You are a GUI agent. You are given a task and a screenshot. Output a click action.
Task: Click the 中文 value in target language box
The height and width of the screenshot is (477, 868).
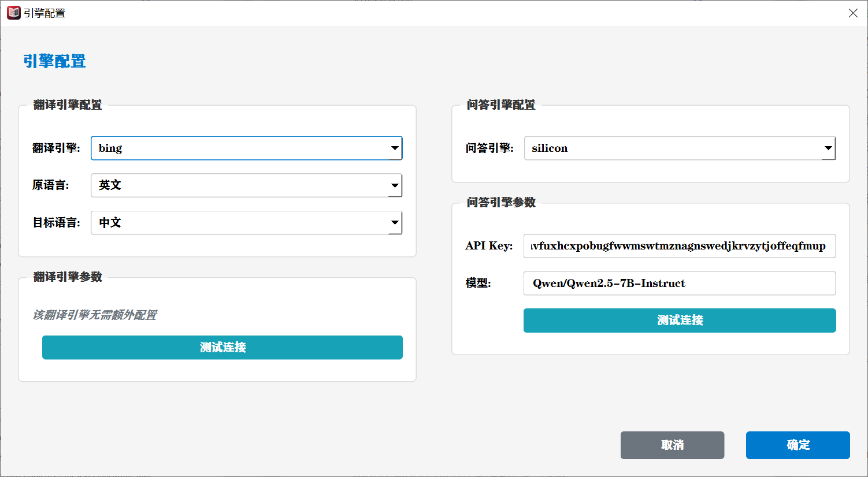[110, 223]
